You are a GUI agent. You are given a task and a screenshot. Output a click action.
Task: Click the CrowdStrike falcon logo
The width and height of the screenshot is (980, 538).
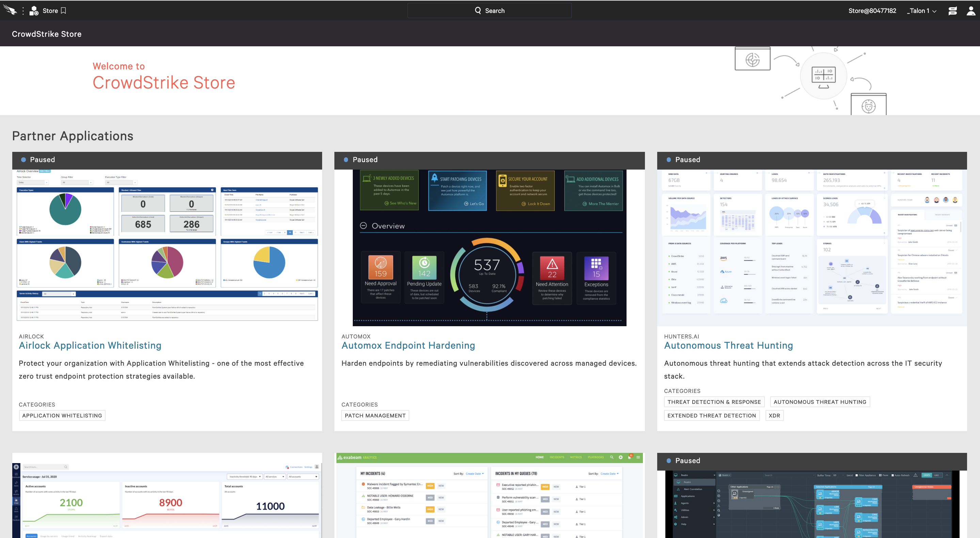tap(10, 10)
